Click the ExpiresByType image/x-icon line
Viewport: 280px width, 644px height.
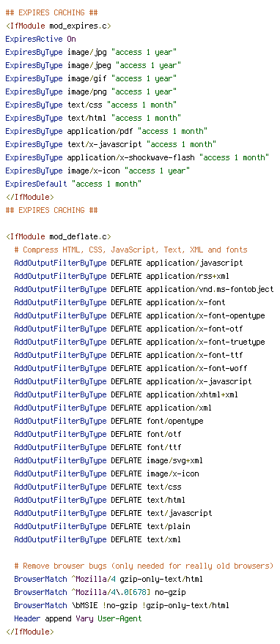coord(98,171)
